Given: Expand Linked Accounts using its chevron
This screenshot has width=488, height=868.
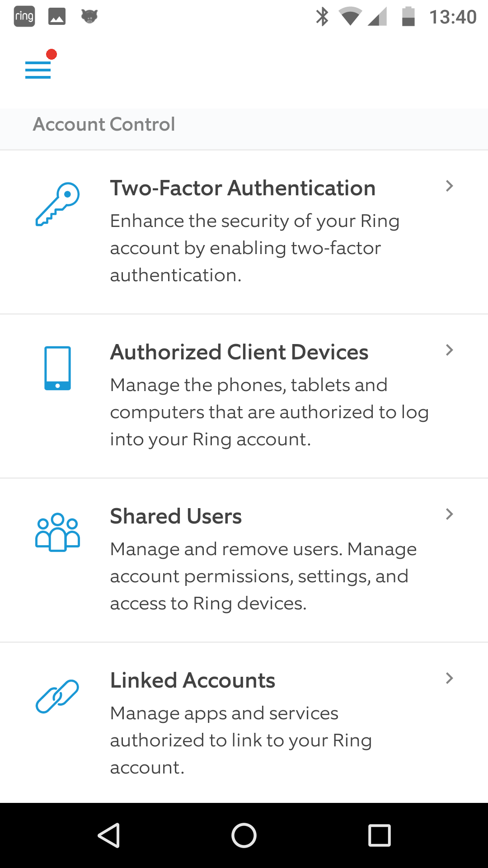Looking at the screenshot, I should pyautogui.click(x=449, y=679).
